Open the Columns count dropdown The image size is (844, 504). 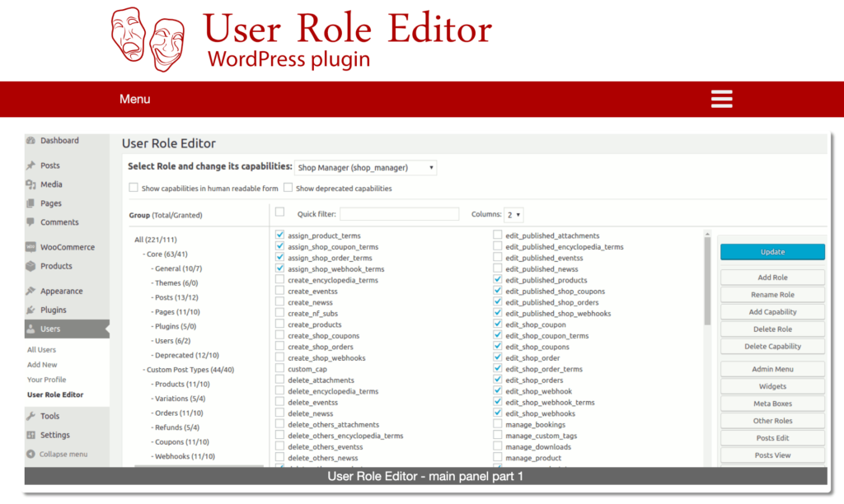[513, 215]
